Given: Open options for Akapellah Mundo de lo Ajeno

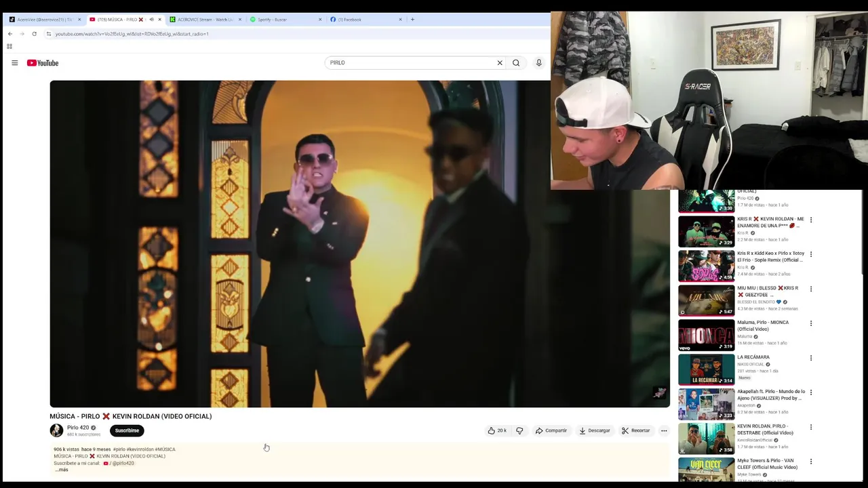Looking at the screenshot, I should (811, 392).
